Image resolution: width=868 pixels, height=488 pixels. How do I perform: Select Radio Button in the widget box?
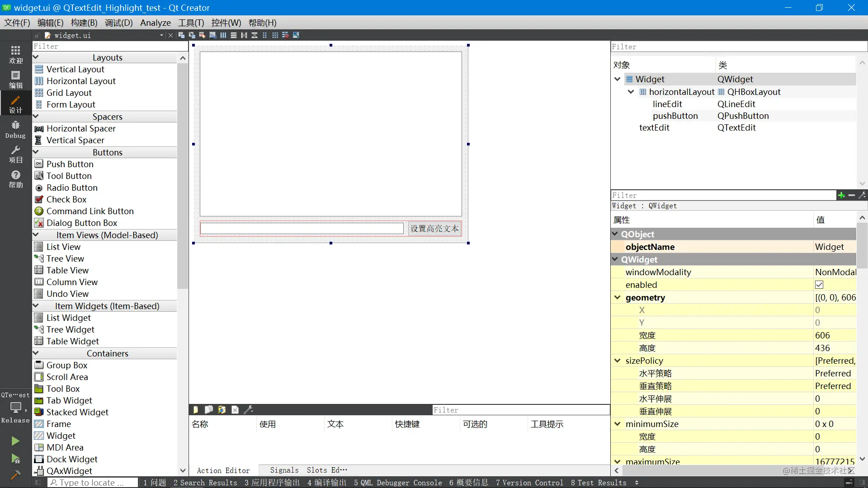pyautogui.click(x=72, y=188)
